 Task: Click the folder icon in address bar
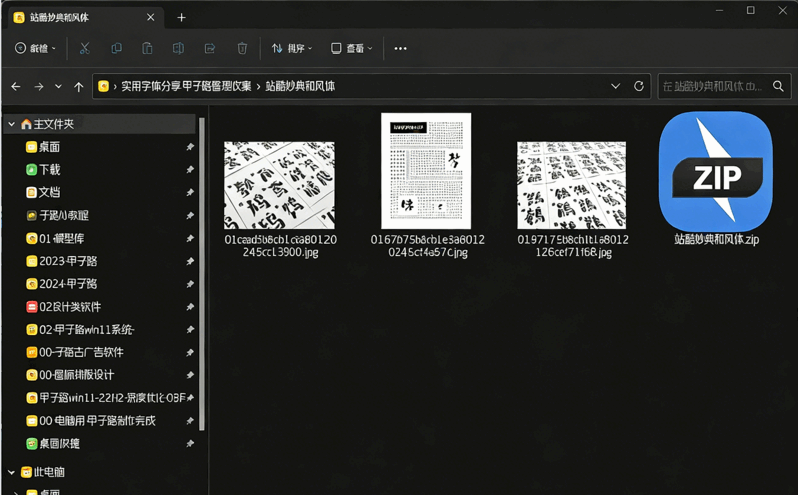[103, 86]
